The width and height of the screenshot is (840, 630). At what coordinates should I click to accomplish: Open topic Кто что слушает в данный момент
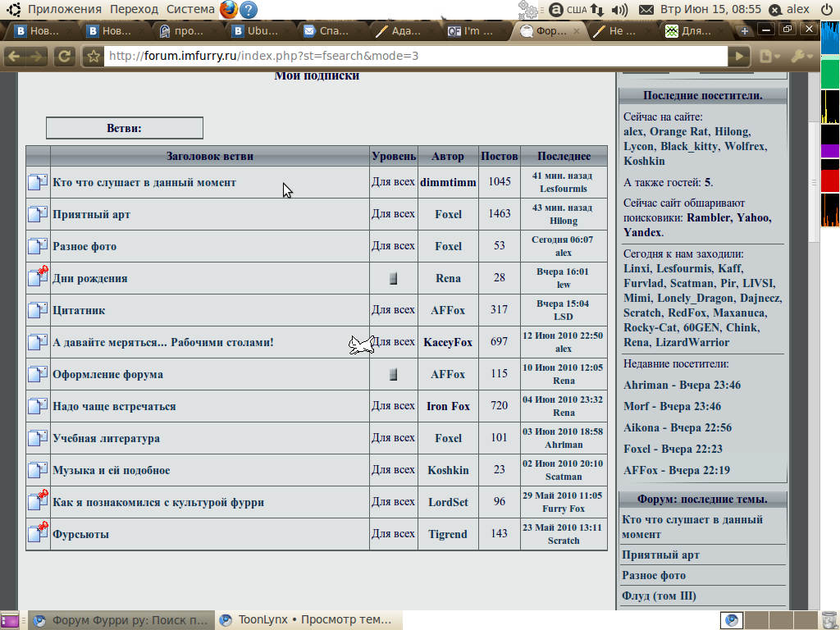pyautogui.click(x=144, y=182)
